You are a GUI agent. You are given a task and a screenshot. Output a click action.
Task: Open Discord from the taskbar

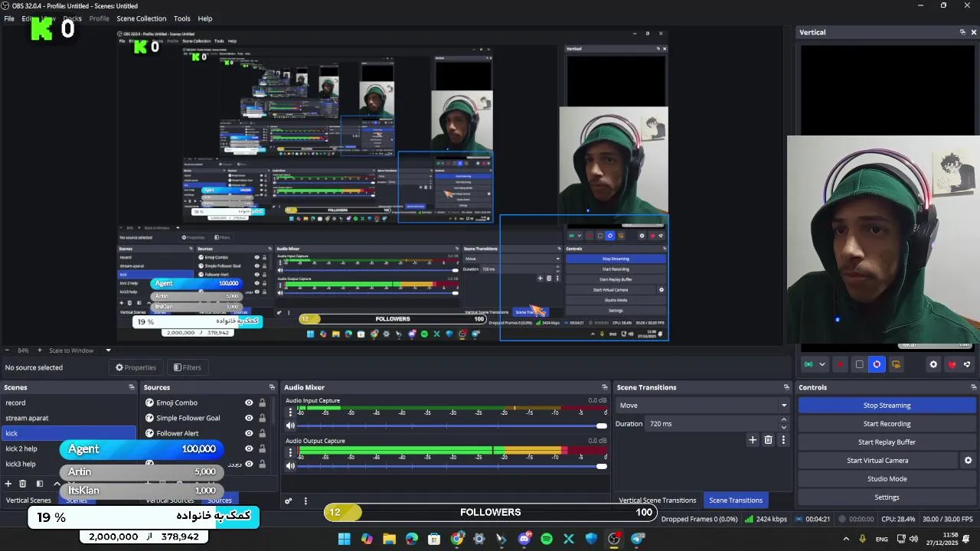point(524,539)
